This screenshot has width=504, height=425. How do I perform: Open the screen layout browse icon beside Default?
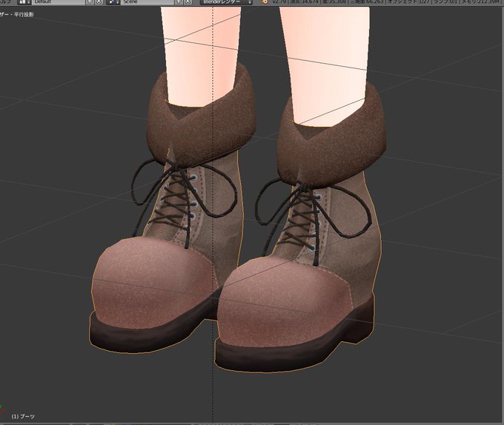[24, 1]
